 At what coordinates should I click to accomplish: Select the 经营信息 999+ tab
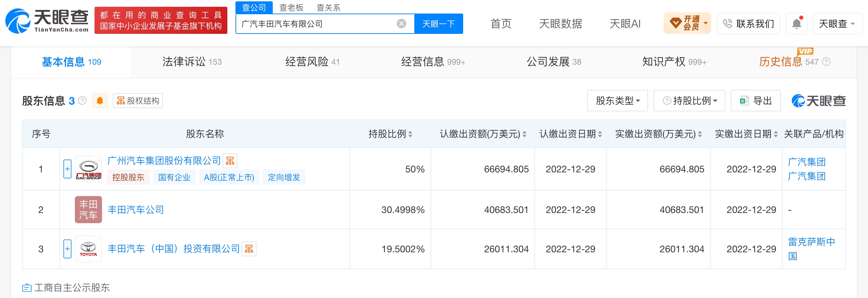pyautogui.click(x=433, y=62)
